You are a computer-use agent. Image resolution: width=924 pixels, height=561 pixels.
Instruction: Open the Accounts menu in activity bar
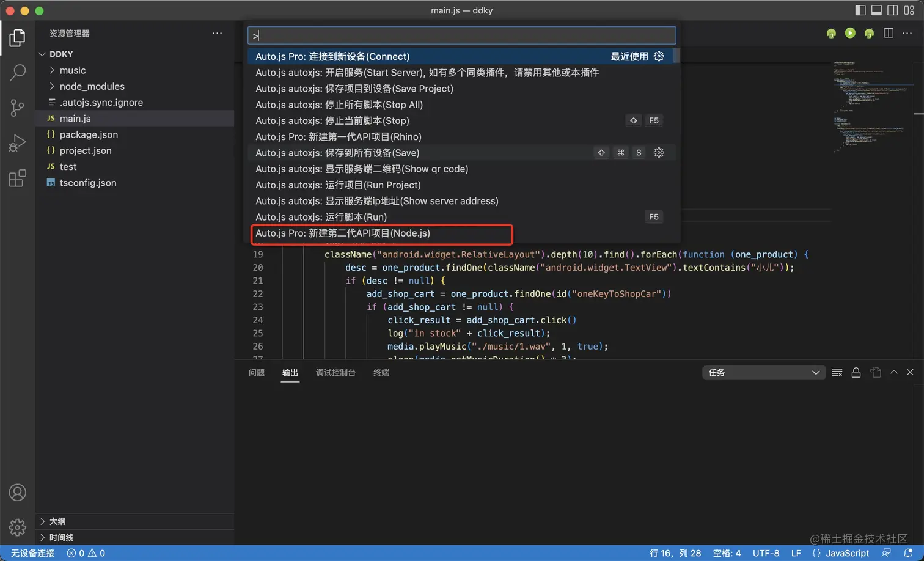pyautogui.click(x=18, y=493)
